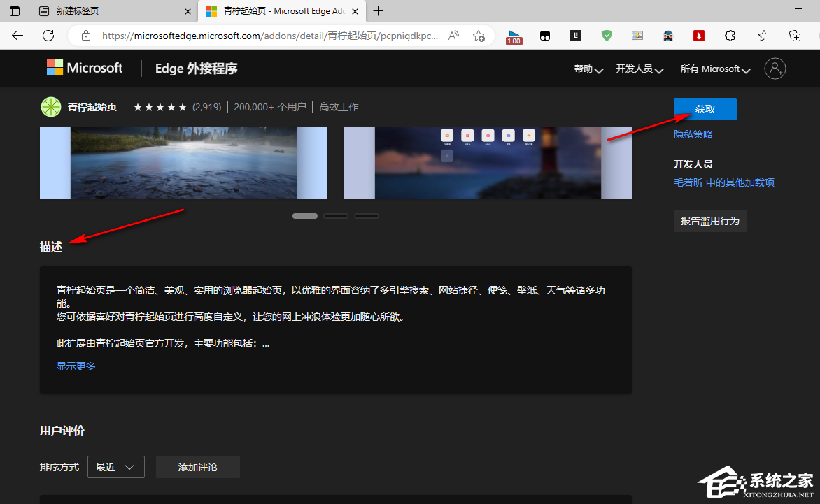Screen dimensions: 820x504
Task: Open the 隐私策略 link
Action: (x=693, y=134)
